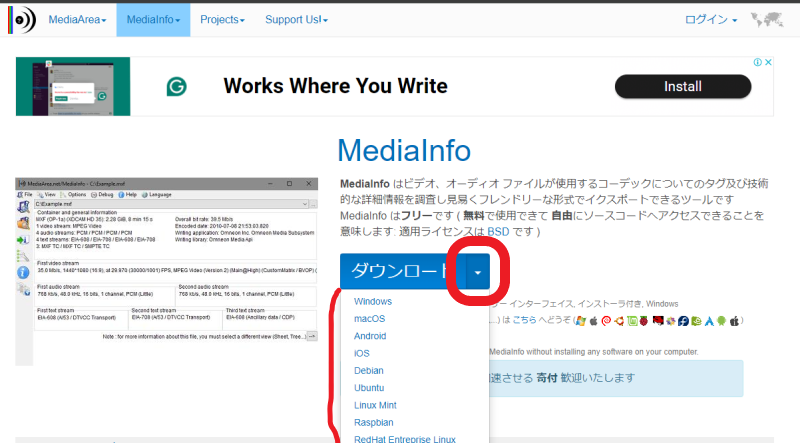Click the CentOS icon
The height and width of the screenshot is (443, 800).
(x=670, y=321)
